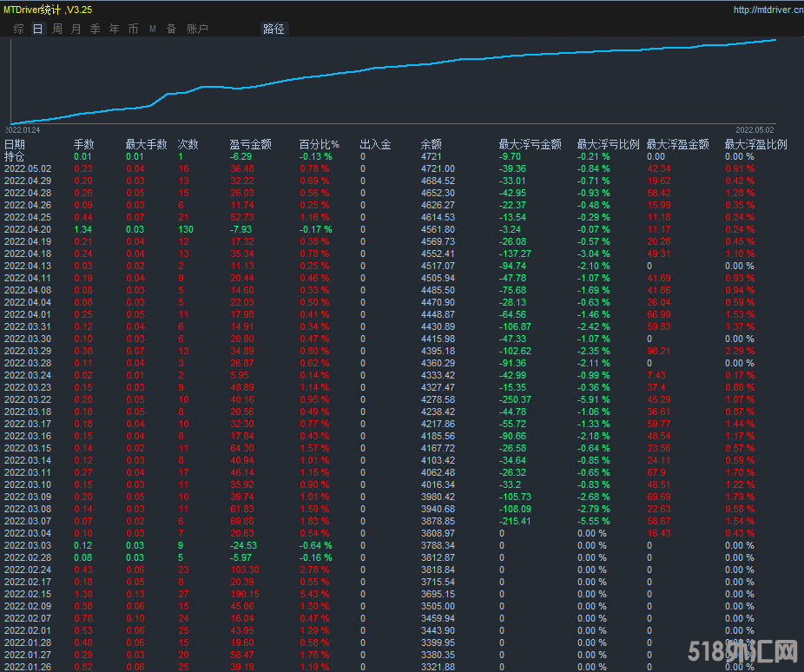Switch to the 账户 account tab
804x672 pixels.
197,29
